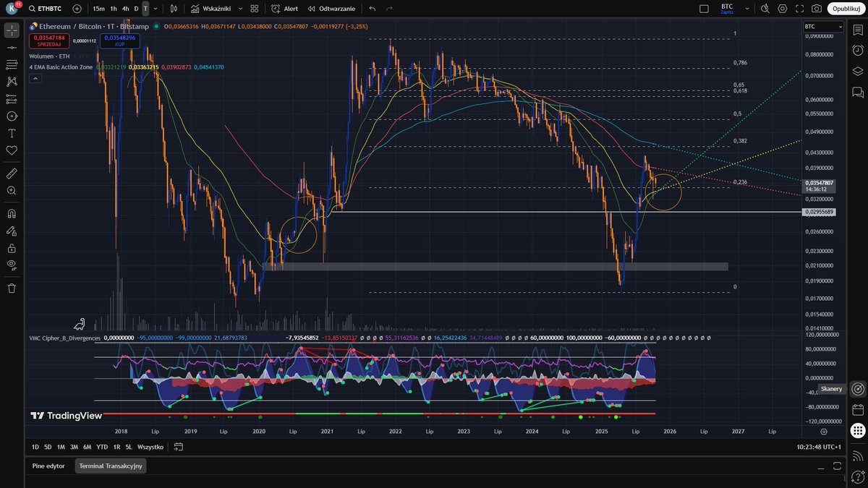Open the watchlist panel icon

tap(858, 30)
